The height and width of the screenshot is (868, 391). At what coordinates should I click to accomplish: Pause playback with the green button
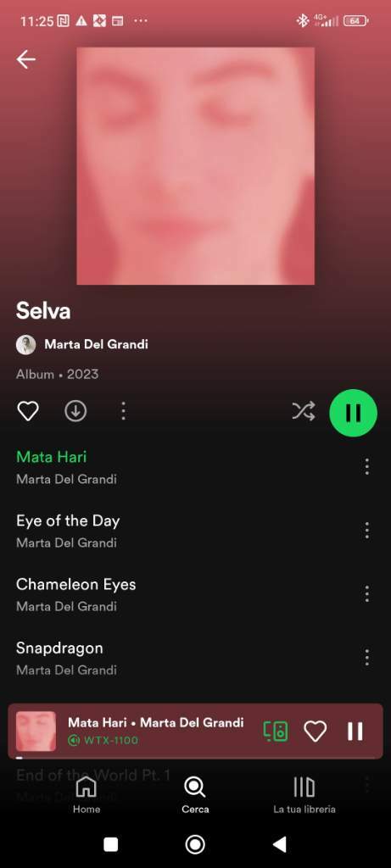(354, 413)
